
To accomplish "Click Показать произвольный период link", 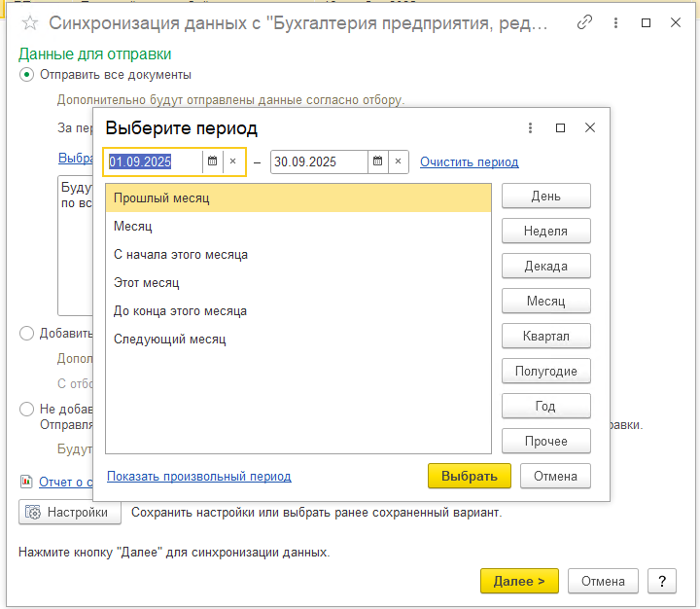I will click(199, 477).
